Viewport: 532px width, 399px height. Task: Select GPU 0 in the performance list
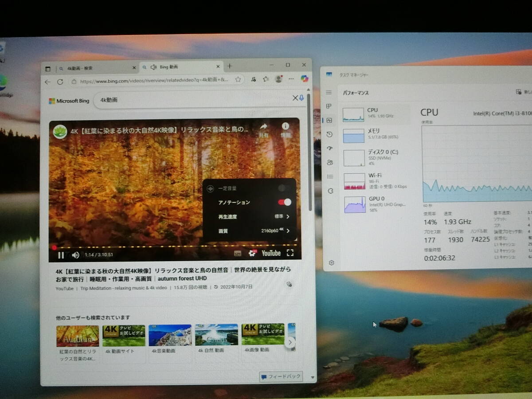pos(377,204)
